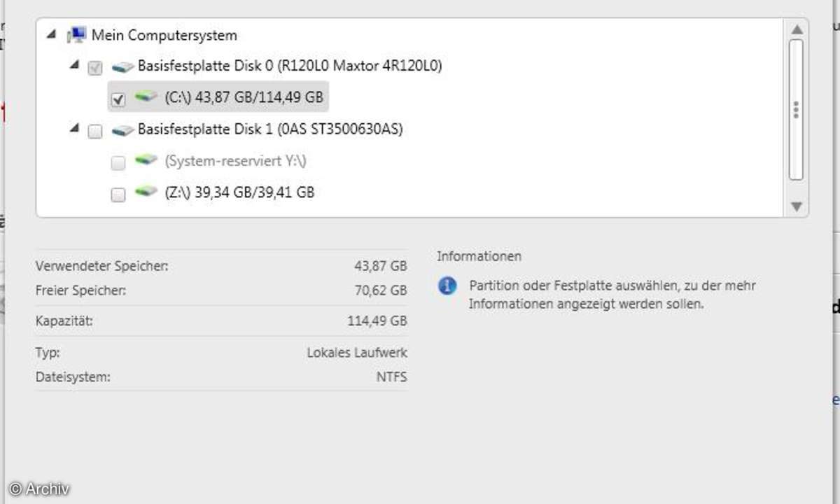The image size is (840, 504).
Task: Click the drive list scrollbar thumb
Action: 796,110
